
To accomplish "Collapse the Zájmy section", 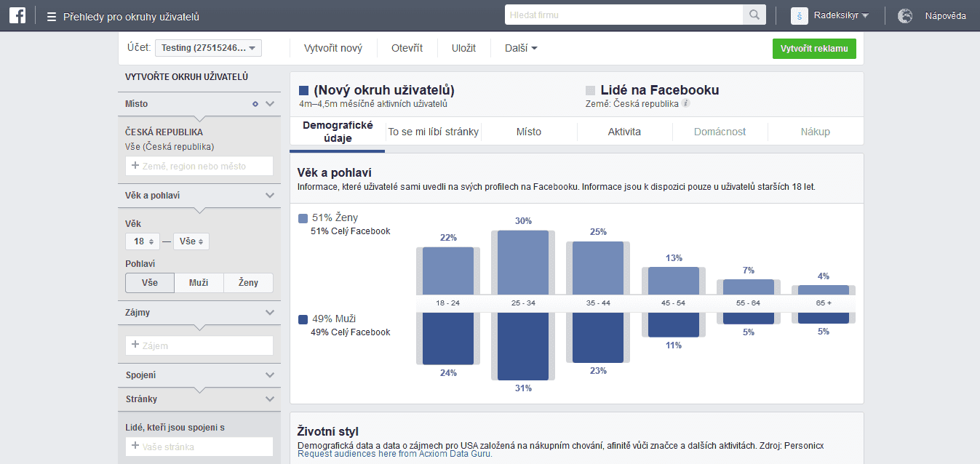I will [x=270, y=313].
